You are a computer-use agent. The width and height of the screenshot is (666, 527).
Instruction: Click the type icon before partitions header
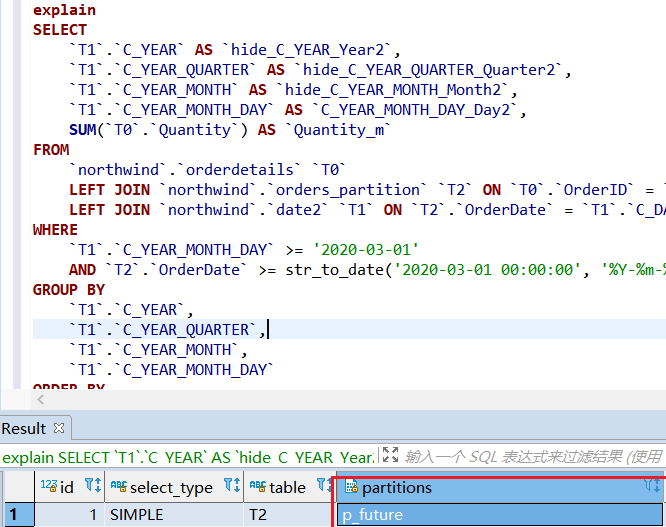click(x=351, y=486)
